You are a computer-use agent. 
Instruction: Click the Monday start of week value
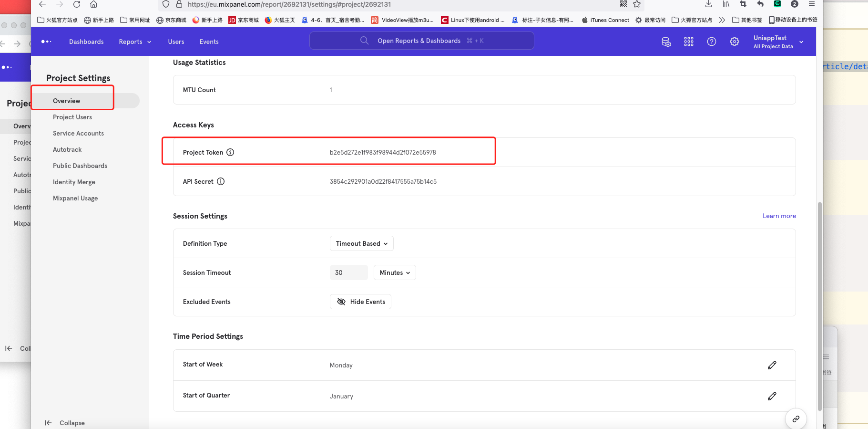[x=341, y=365]
